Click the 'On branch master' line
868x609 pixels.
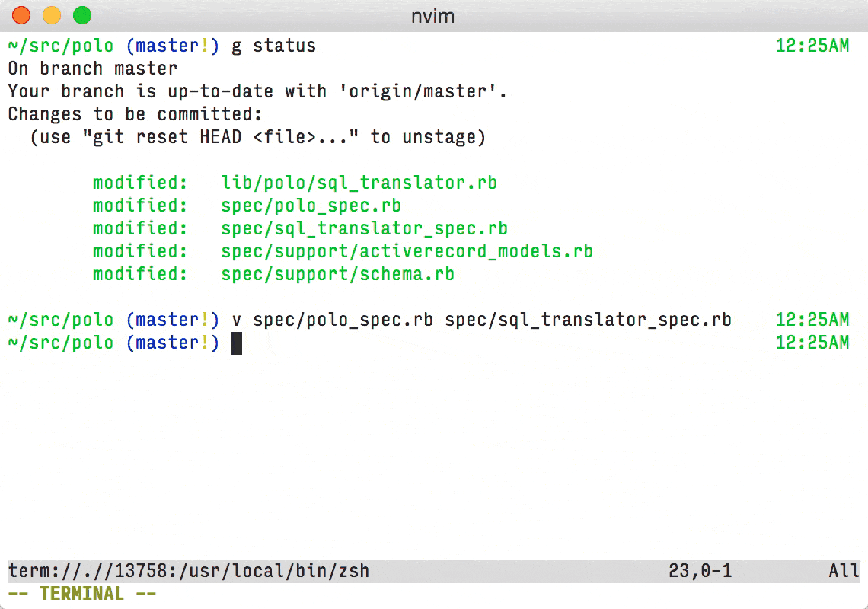tap(92, 69)
